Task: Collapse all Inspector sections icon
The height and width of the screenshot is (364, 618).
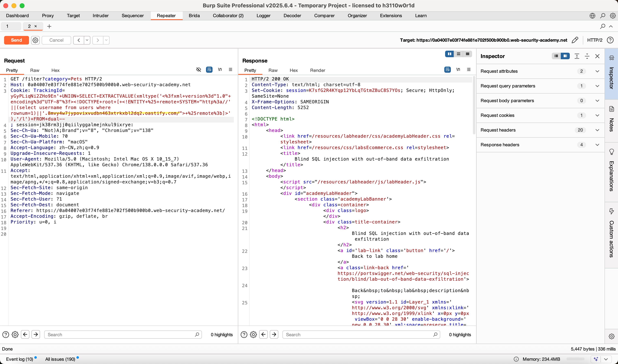Action: pyautogui.click(x=587, y=56)
